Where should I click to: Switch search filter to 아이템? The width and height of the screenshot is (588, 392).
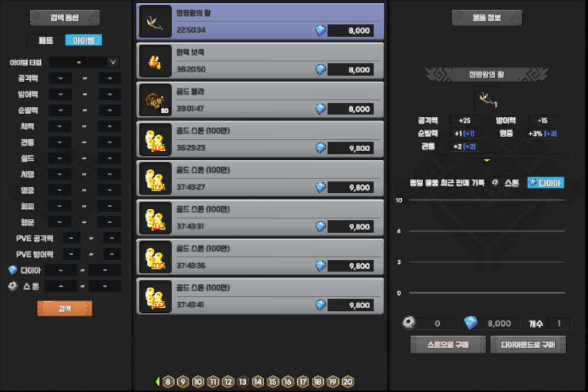pyautogui.click(x=83, y=40)
